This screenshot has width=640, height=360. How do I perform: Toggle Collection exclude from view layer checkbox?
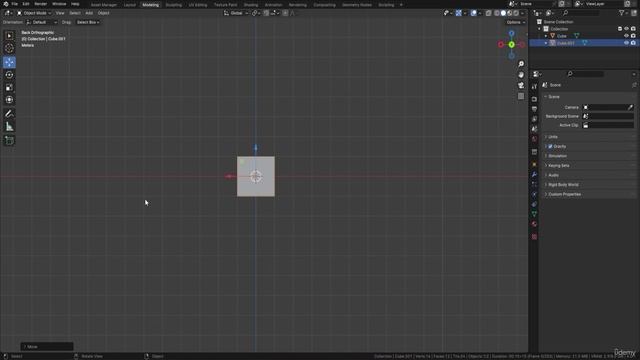(x=620, y=29)
